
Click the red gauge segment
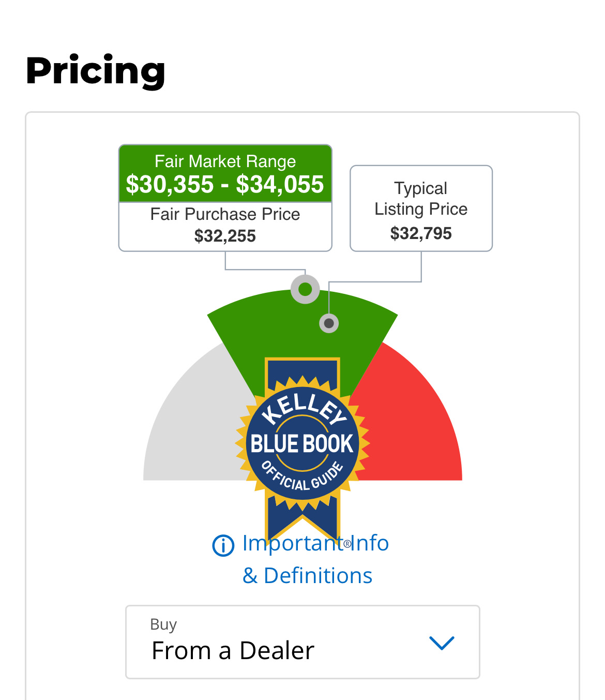point(414,429)
